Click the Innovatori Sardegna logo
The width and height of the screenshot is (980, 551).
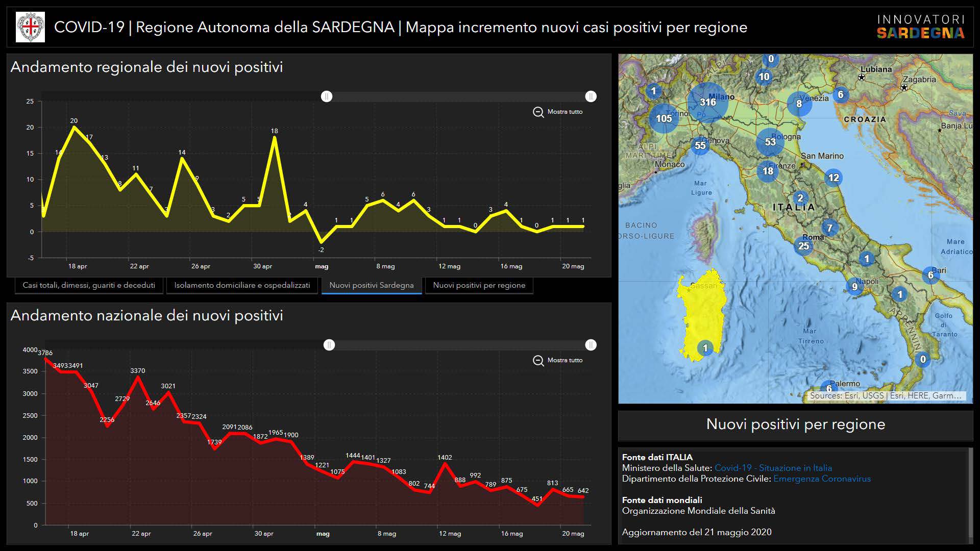point(920,27)
